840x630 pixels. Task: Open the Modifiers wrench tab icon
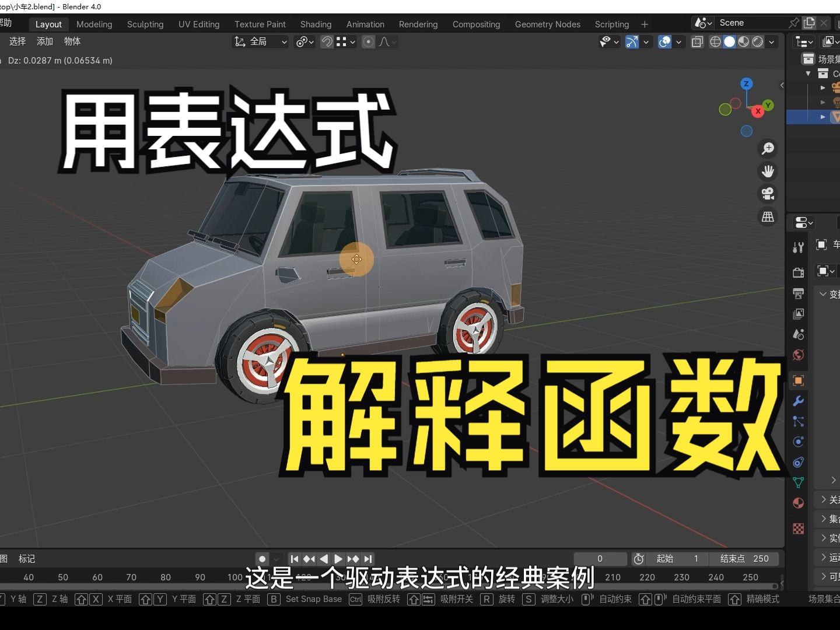[799, 401]
